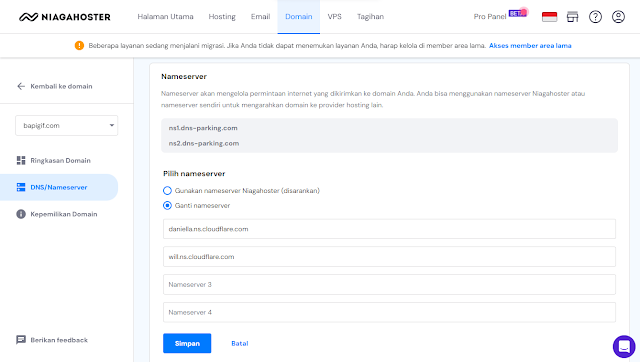The height and width of the screenshot is (362, 640).
Task: Click the Simpan button
Action: [187, 343]
